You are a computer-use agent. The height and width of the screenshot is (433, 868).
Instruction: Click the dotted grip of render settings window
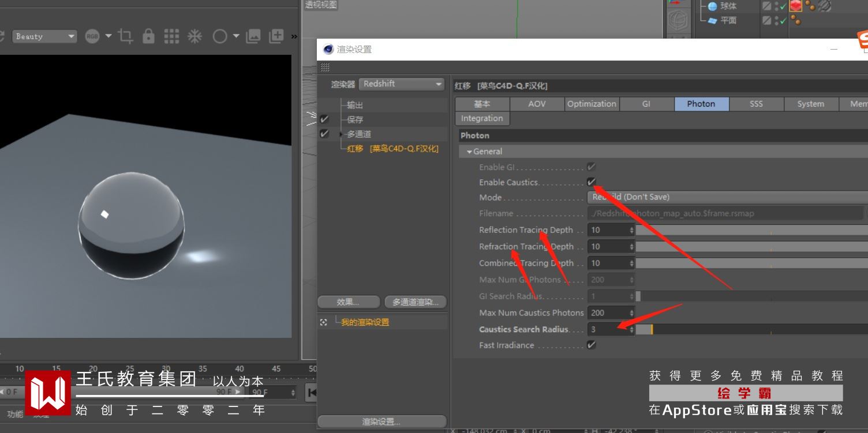[x=325, y=67]
